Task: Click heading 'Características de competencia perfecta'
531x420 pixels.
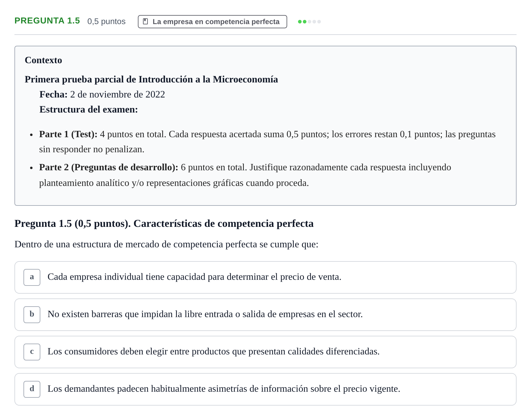Action: [x=223, y=224]
